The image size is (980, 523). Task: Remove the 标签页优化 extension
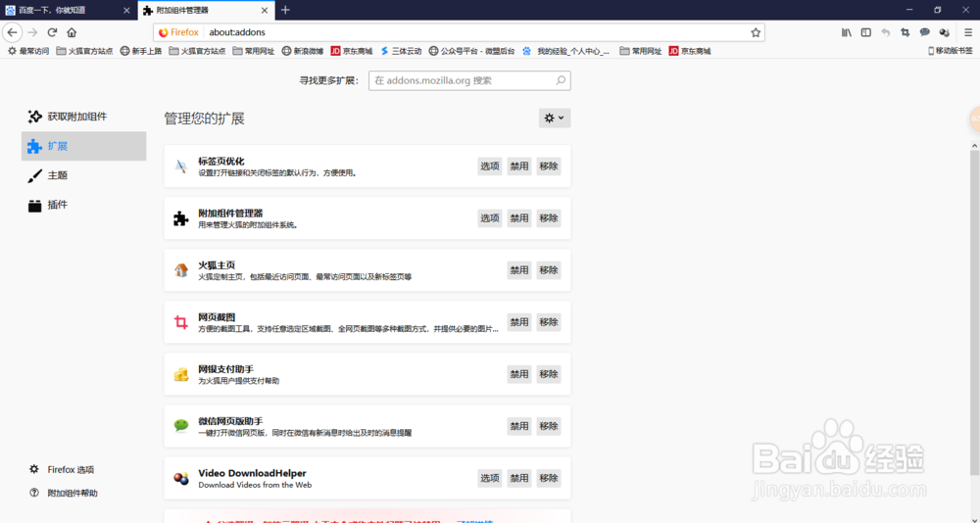tap(549, 166)
